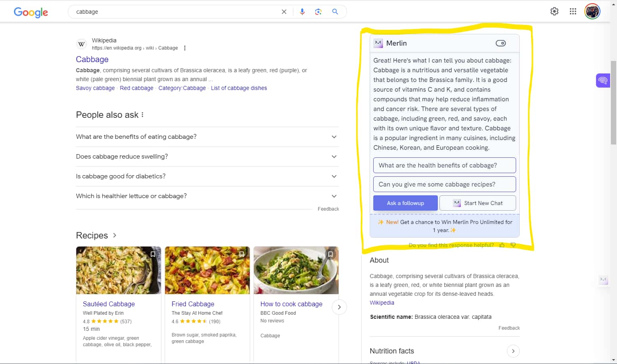This screenshot has width=617, height=364.
Task: Bookmark Sautéed Cabbage recipe
Action: pyautogui.click(x=153, y=254)
